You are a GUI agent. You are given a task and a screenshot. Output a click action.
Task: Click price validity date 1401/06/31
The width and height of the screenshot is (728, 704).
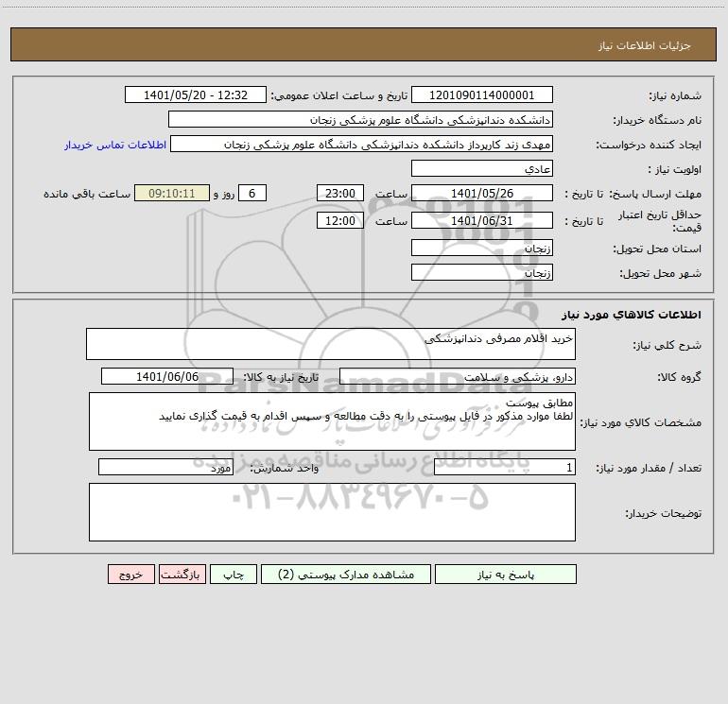(x=482, y=220)
